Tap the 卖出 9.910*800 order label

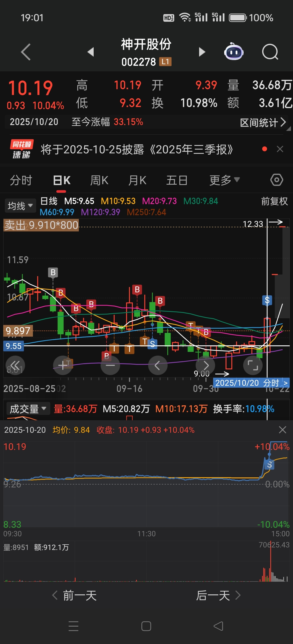(41, 225)
